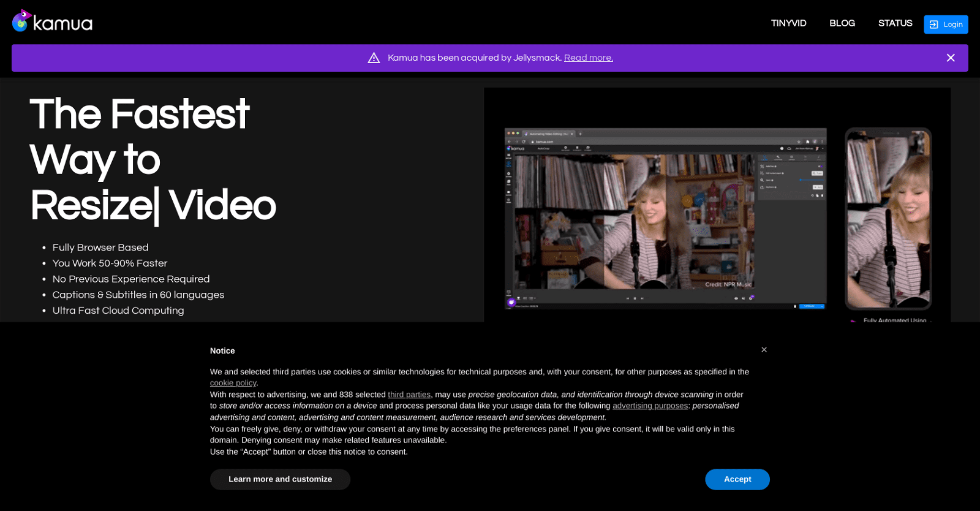Follow the Read more link in the banner
980x511 pixels.
point(588,58)
